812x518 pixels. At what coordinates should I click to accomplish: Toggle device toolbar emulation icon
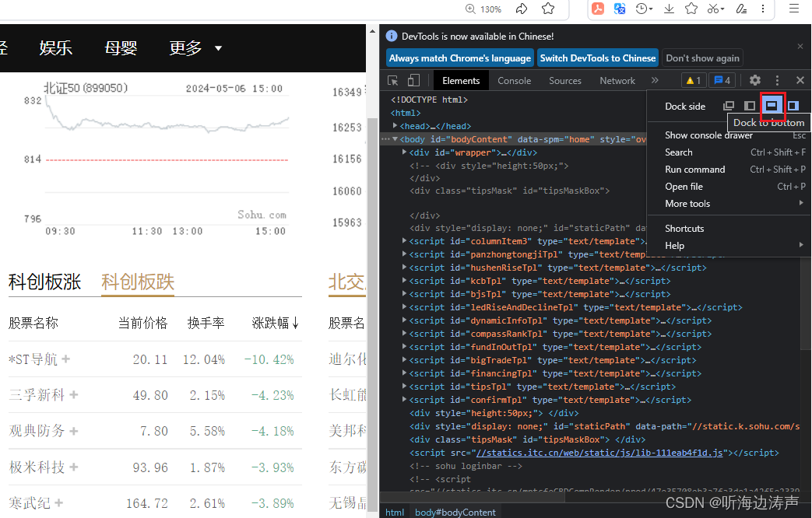point(413,80)
